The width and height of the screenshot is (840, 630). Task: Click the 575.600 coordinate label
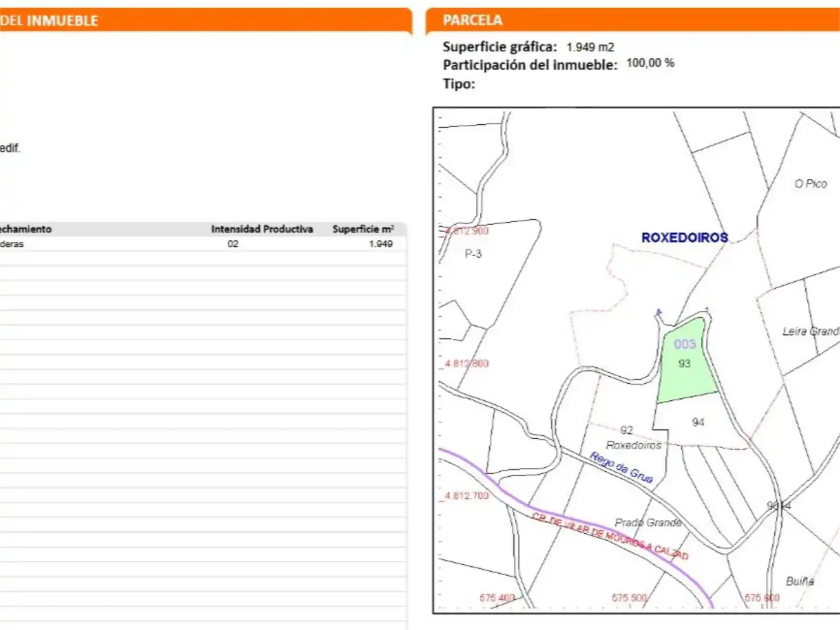(x=762, y=598)
